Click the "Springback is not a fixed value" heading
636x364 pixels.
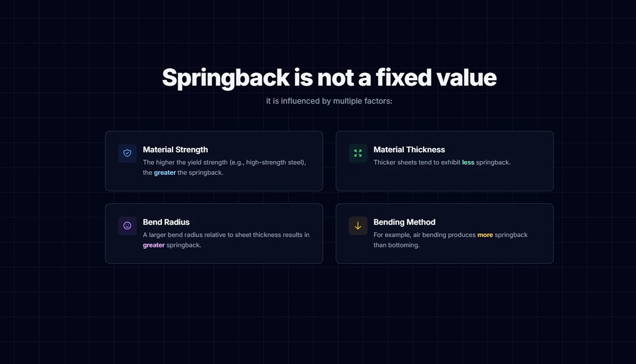click(329, 77)
